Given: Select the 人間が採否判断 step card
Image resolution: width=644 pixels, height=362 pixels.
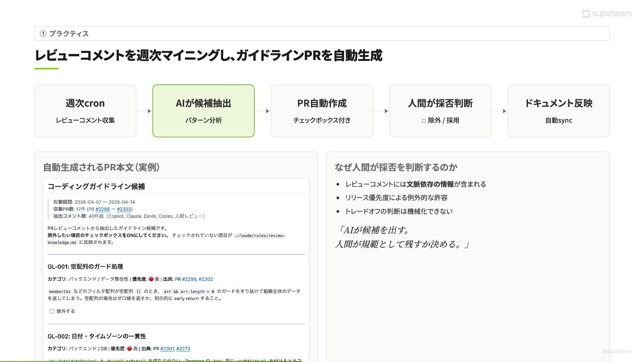Looking at the screenshot, I should [x=440, y=111].
